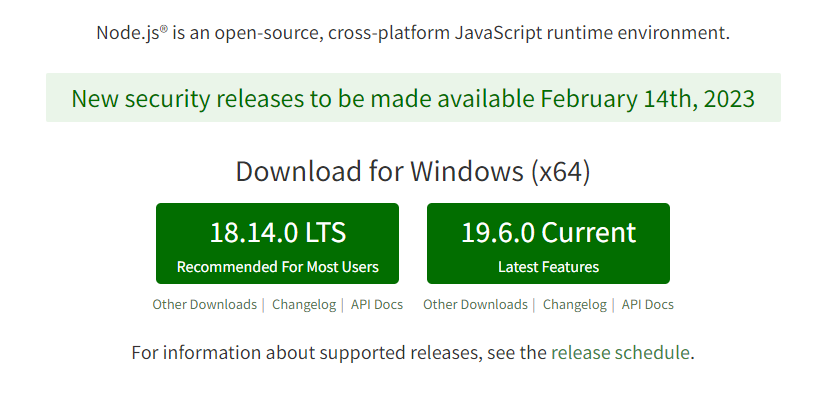
Task: Download the 18.14.0 LTS installer
Action: pyautogui.click(x=277, y=243)
